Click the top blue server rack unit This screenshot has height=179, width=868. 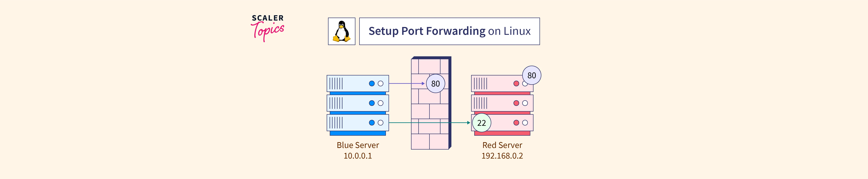[x=357, y=83]
